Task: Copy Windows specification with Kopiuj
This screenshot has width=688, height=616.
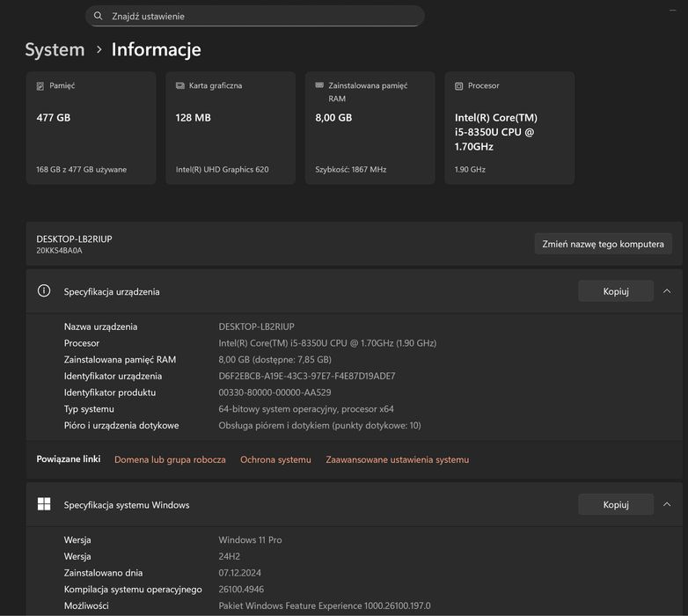Action: 616,504
